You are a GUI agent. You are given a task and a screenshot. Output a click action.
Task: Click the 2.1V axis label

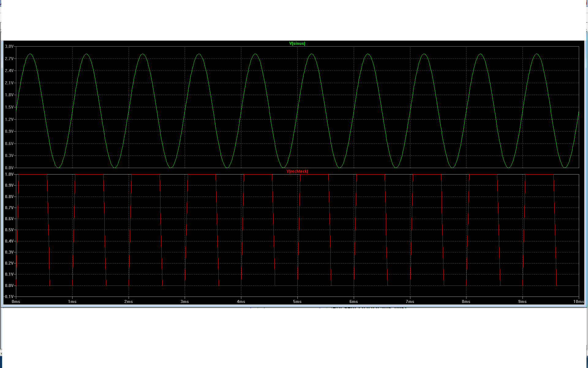[9, 83]
